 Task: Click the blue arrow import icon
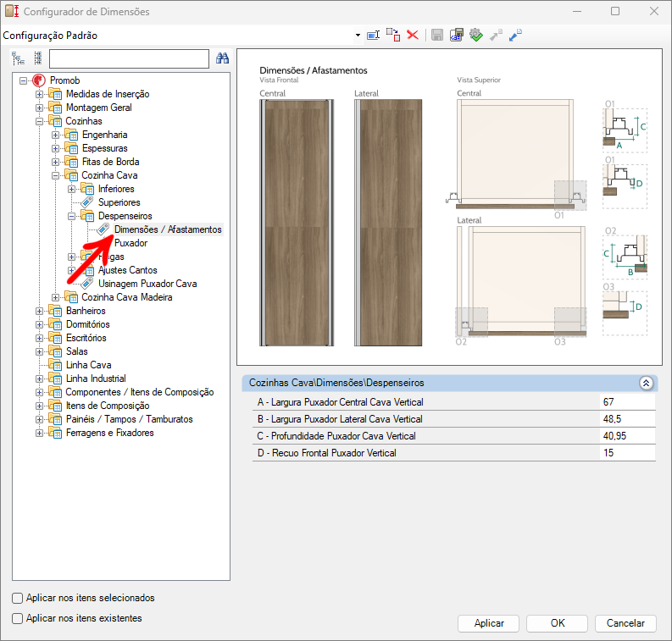pos(515,35)
